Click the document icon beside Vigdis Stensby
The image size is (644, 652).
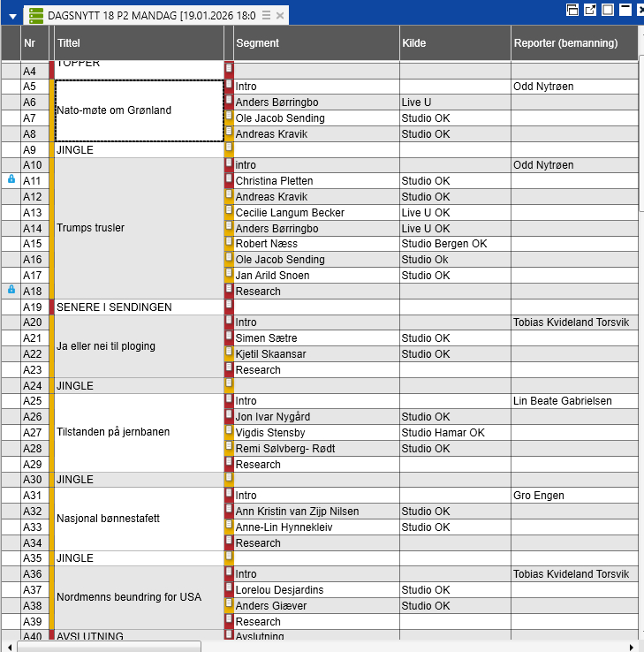click(x=229, y=432)
